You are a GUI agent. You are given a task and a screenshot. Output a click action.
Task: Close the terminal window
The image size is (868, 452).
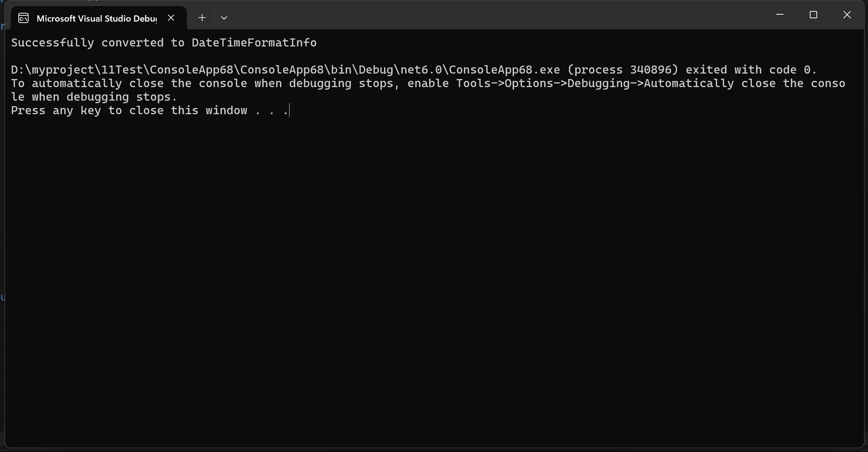847,15
